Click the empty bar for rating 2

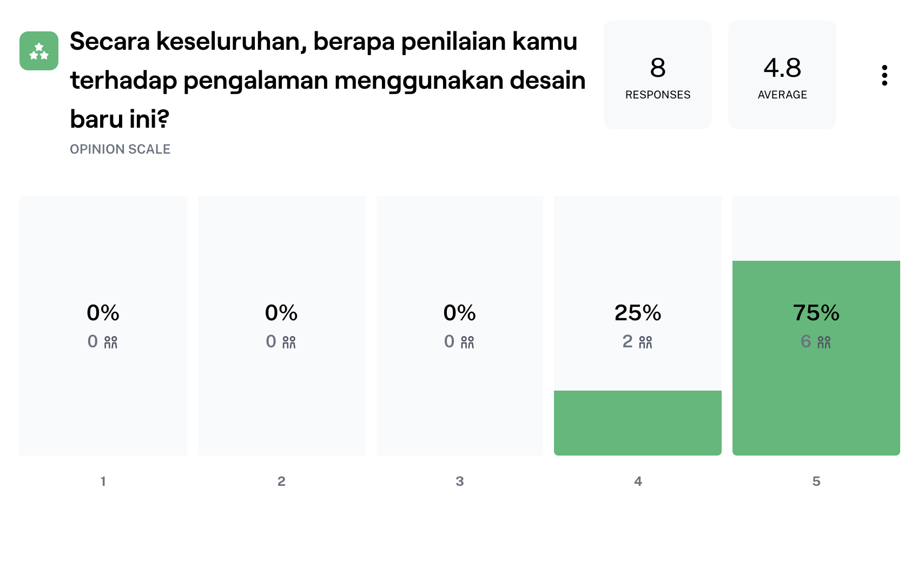click(x=282, y=326)
